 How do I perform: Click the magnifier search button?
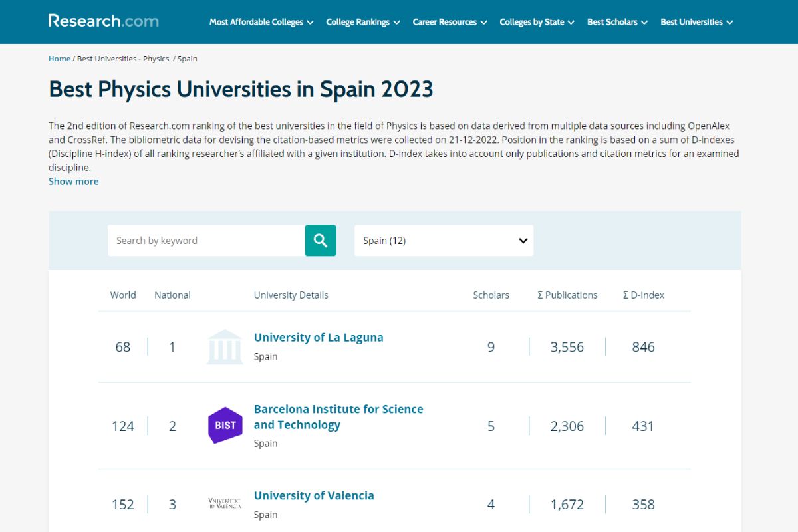pos(321,241)
